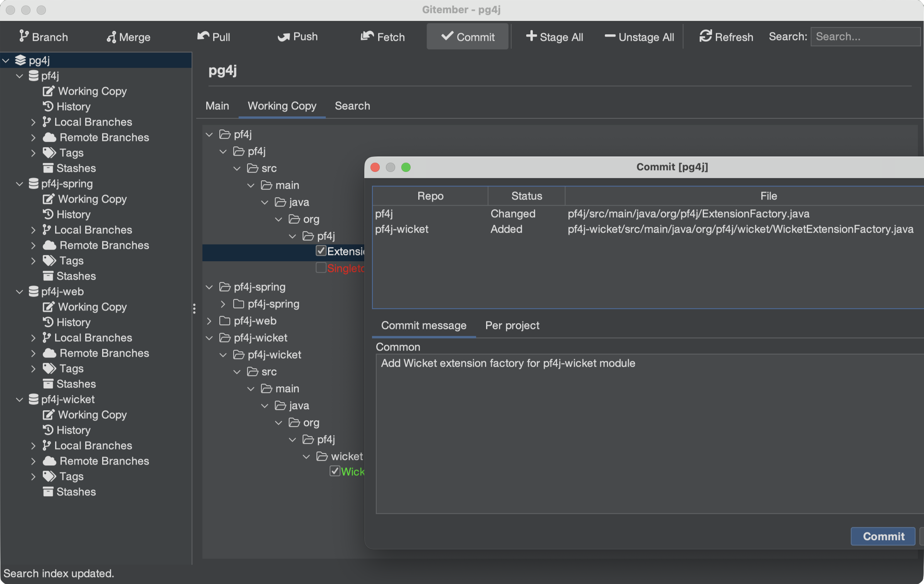Click Remote Branches cloud icon under pf4j-web

49,353
